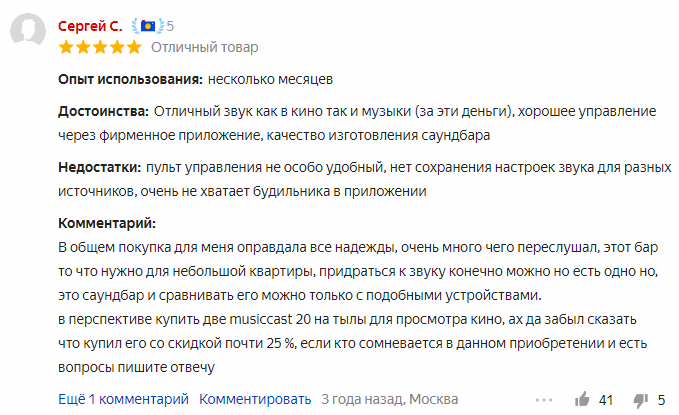Image resolution: width=679 pixels, height=415 pixels.
Task: Click the "Комментировать" link
Action: pos(255,399)
